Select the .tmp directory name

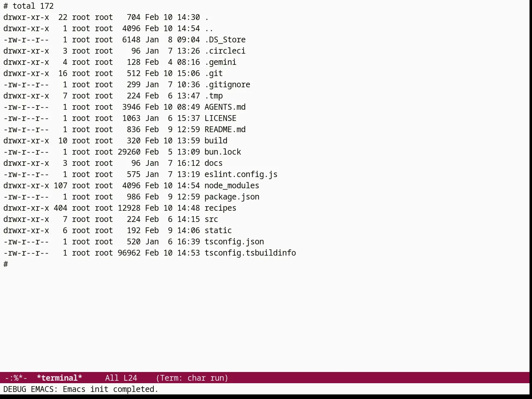[x=214, y=96]
